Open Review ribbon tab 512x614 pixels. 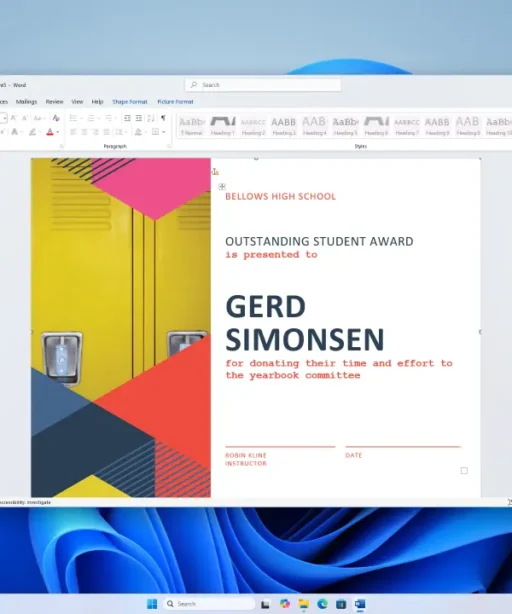(x=54, y=102)
